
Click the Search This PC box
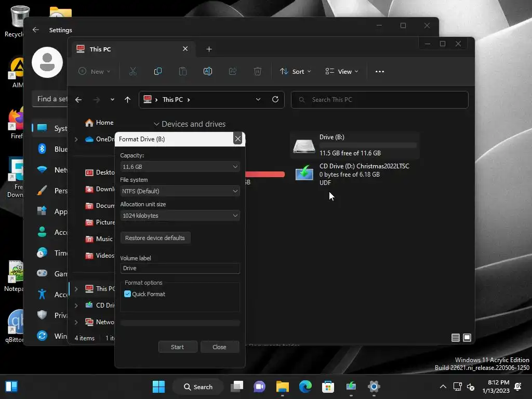(380, 99)
